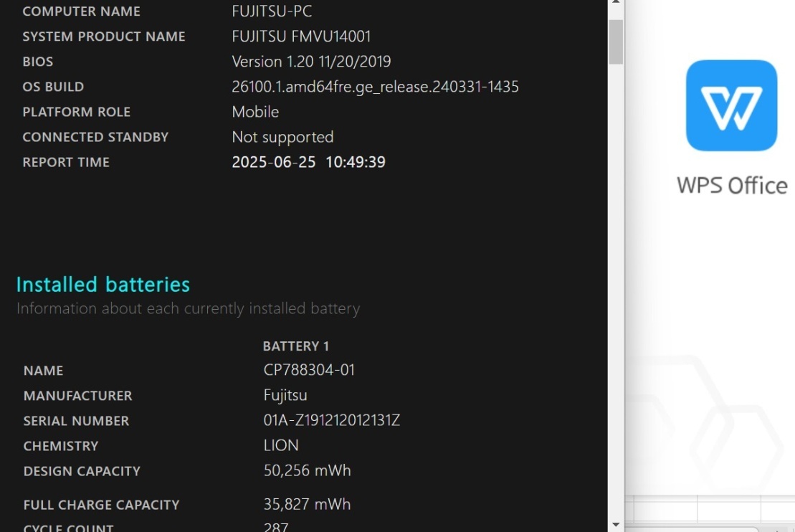Click the COMPUTER NAME label
795x532 pixels.
(x=81, y=11)
